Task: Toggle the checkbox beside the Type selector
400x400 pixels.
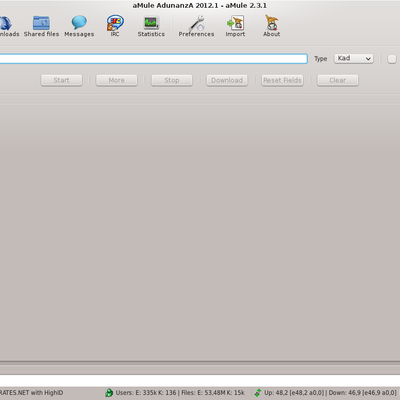Action: [392, 59]
